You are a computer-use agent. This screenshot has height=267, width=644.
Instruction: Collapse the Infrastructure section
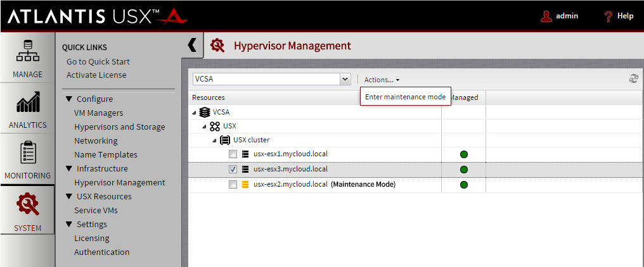[68, 168]
